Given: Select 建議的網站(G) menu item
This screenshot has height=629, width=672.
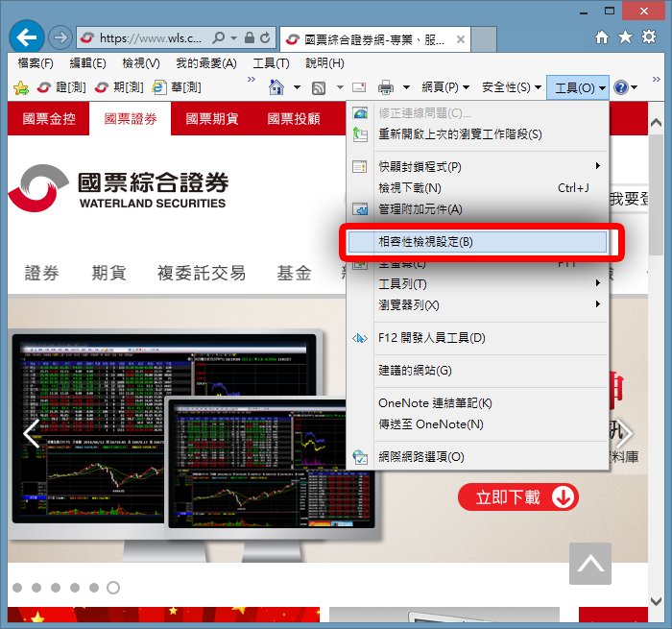Looking at the screenshot, I should (477, 371).
